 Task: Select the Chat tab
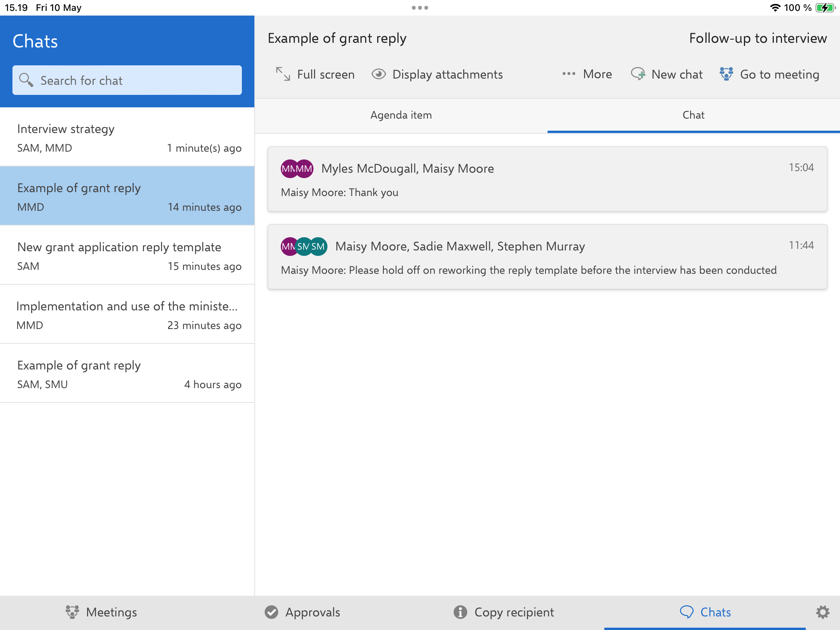click(x=693, y=115)
